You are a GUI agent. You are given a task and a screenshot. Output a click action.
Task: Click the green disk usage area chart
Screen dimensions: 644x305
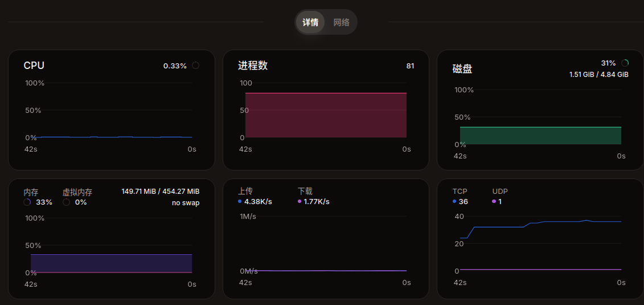click(x=540, y=136)
